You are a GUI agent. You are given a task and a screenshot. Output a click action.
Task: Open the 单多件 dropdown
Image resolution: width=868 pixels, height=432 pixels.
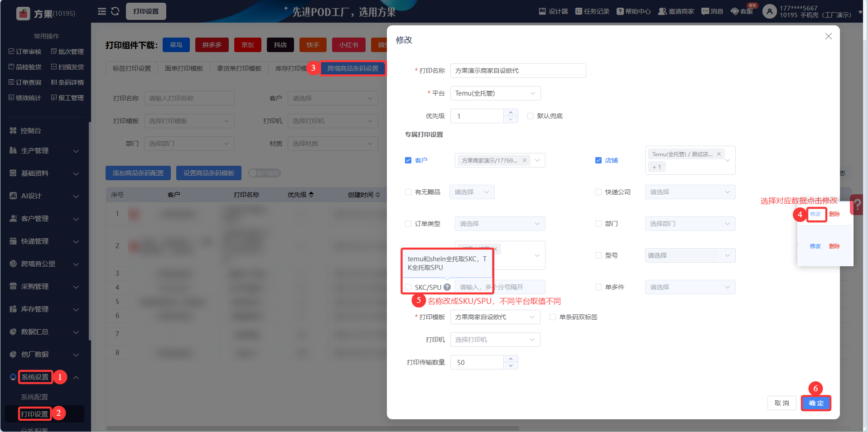690,287
